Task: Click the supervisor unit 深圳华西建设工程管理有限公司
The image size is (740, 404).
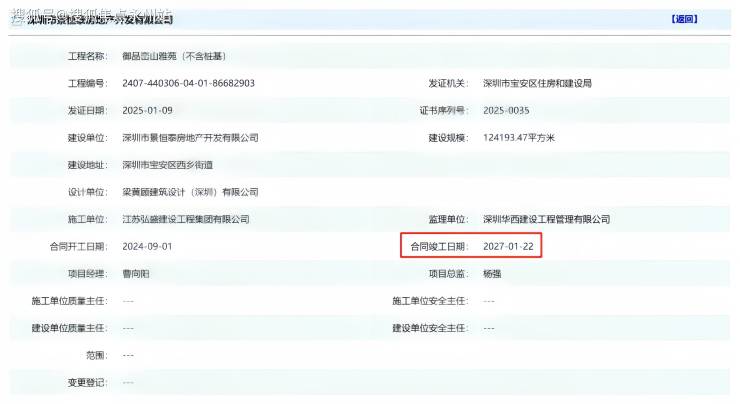Action: (547, 219)
